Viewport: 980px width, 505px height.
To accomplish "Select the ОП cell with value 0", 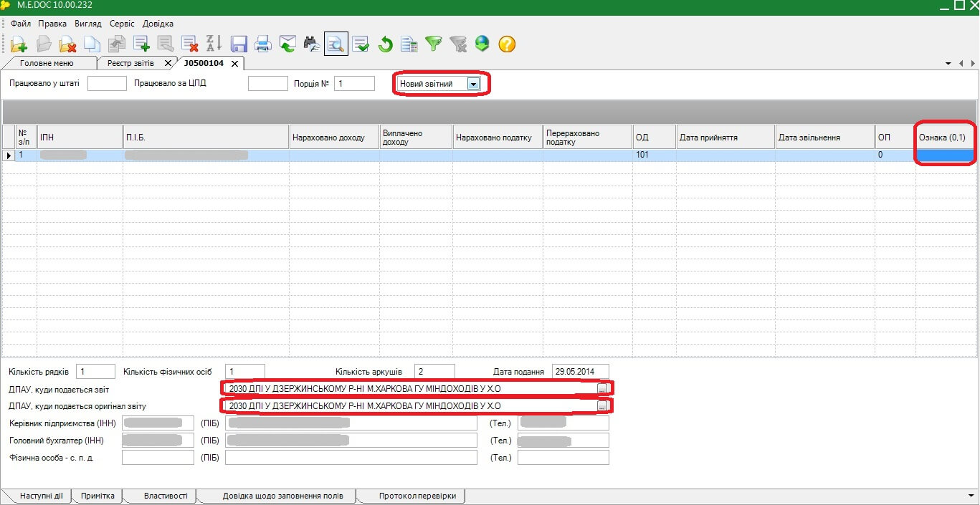I will pyautogui.click(x=895, y=155).
